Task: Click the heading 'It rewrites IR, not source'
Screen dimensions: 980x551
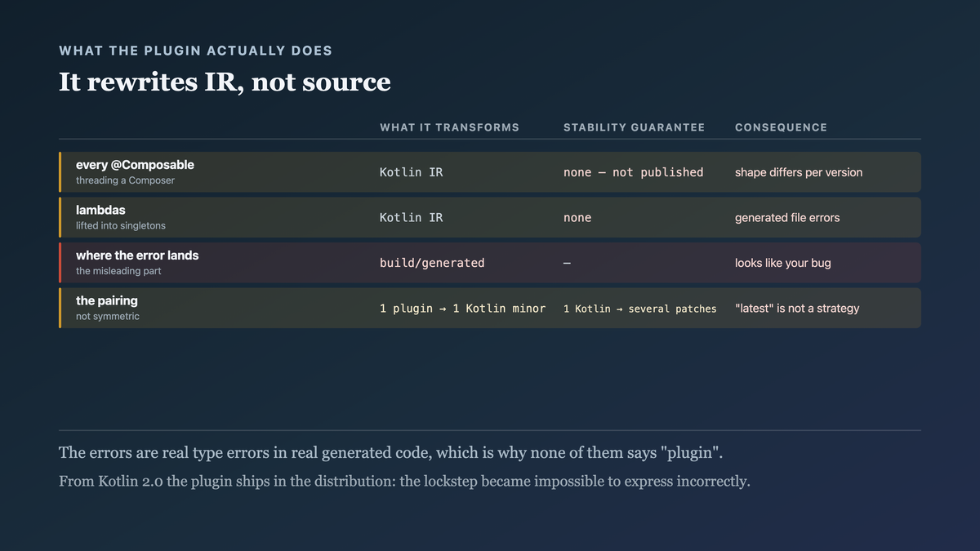Action: point(225,82)
